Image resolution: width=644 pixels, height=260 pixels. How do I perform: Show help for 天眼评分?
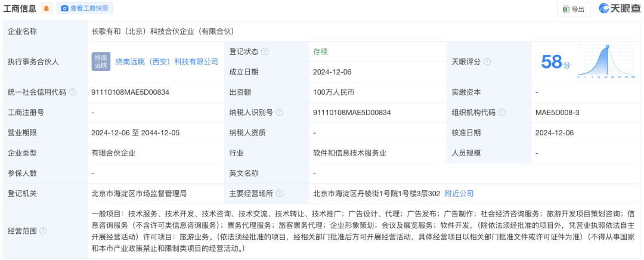(487, 62)
